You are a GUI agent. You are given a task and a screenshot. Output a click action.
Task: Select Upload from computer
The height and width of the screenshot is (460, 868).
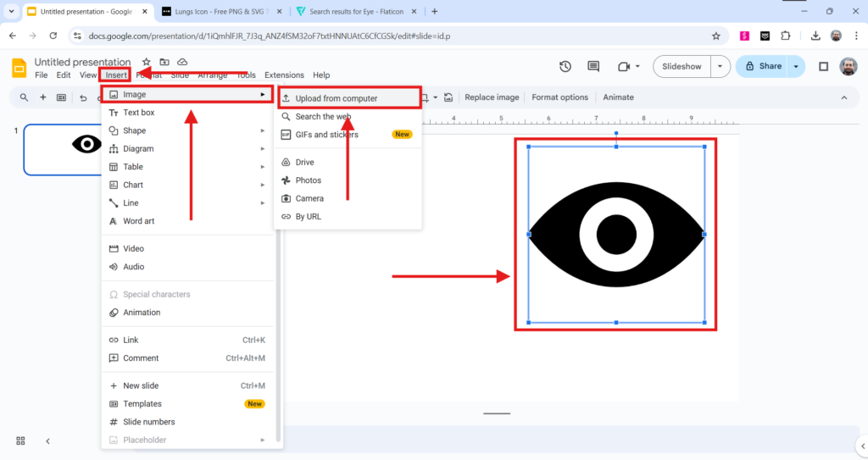(x=337, y=98)
